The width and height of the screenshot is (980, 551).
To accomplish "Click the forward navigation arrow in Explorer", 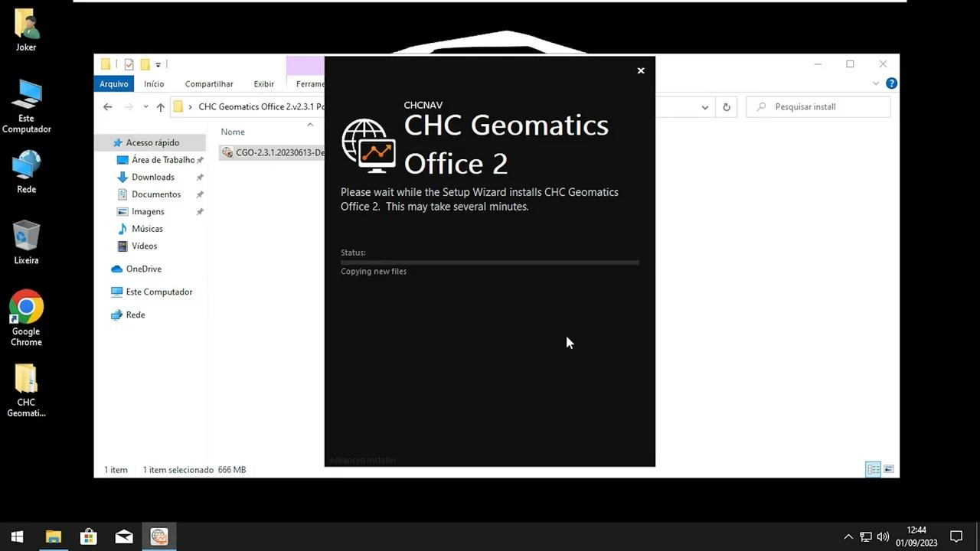I will coord(129,107).
